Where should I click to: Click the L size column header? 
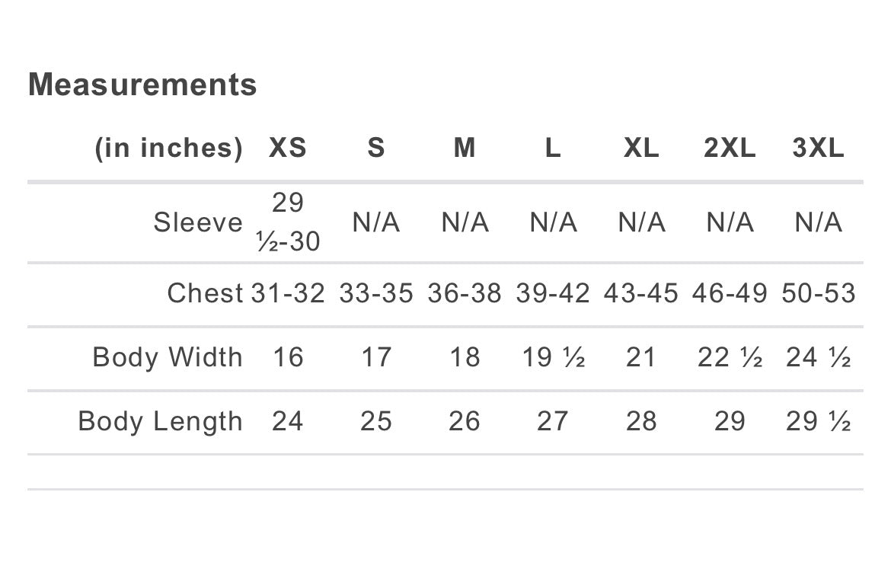tap(553, 148)
